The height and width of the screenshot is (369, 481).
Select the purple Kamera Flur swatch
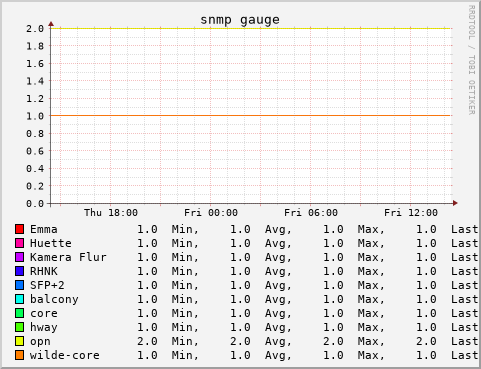(x=19, y=257)
